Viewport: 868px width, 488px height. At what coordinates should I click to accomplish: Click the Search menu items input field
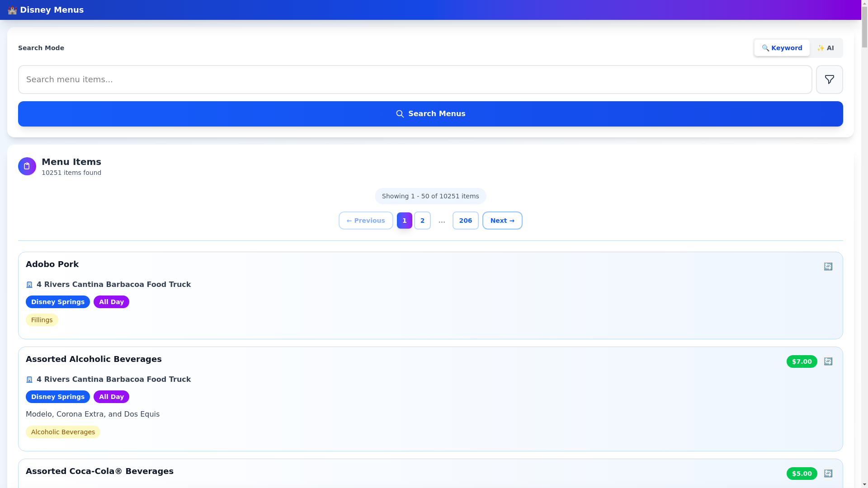(415, 80)
